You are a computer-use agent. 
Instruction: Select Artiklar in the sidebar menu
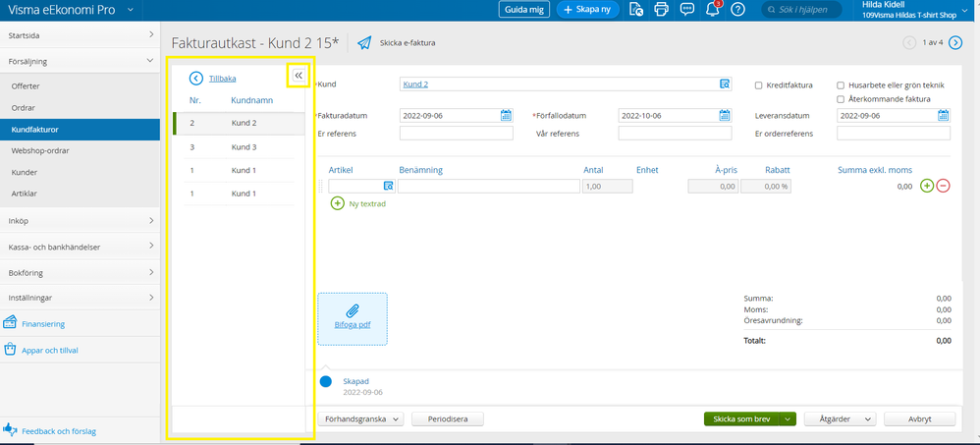point(27,195)
